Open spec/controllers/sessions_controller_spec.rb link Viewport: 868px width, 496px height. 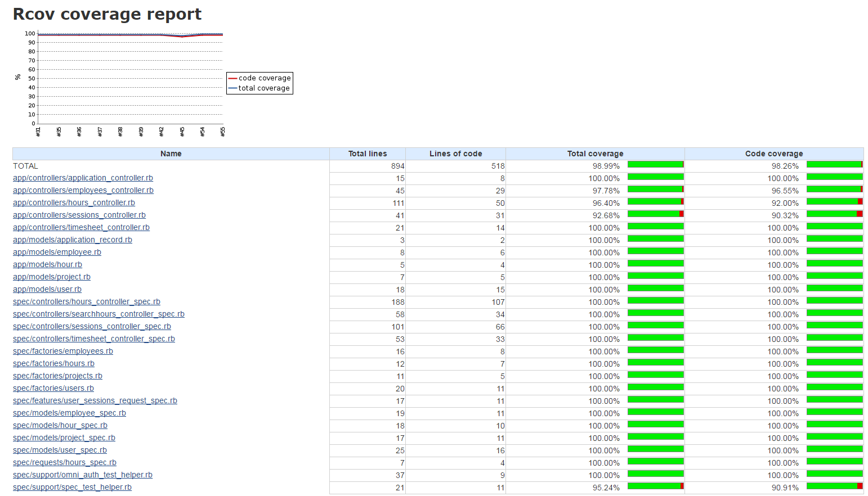(92, 327)
